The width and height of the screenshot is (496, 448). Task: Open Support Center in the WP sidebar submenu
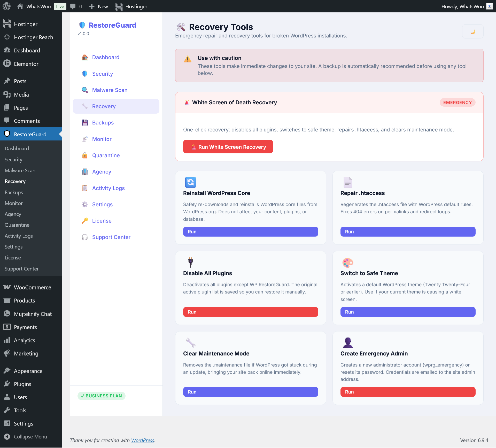[x=21, y=269]
